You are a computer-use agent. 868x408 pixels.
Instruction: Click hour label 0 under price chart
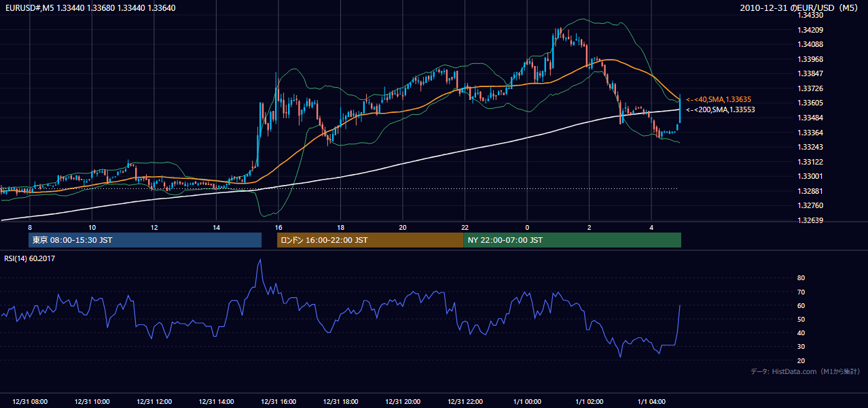tap(527, 227)
